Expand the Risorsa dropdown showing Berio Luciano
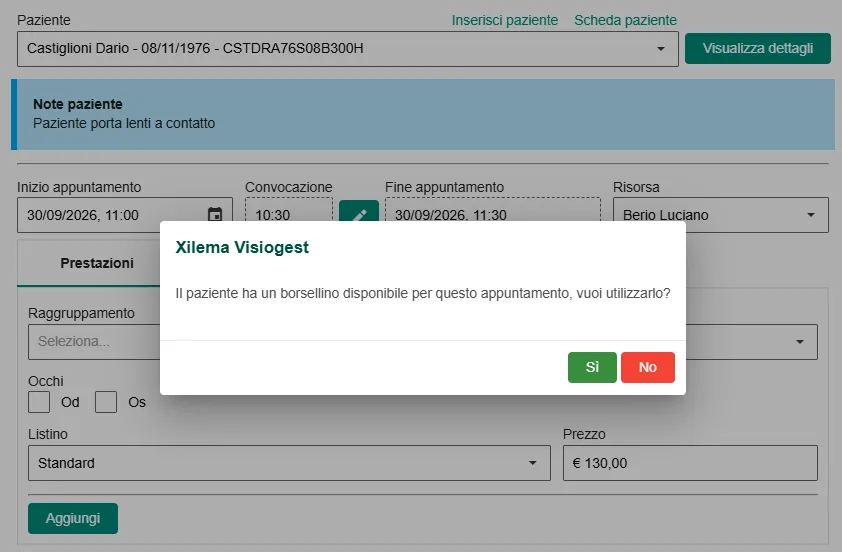This screenshot has width=842, height=552. pyautogui.click(x=721, y=215)
